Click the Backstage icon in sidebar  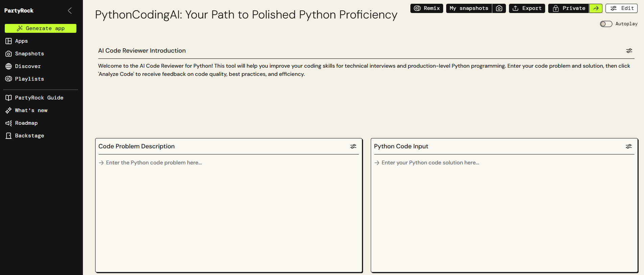8,135
